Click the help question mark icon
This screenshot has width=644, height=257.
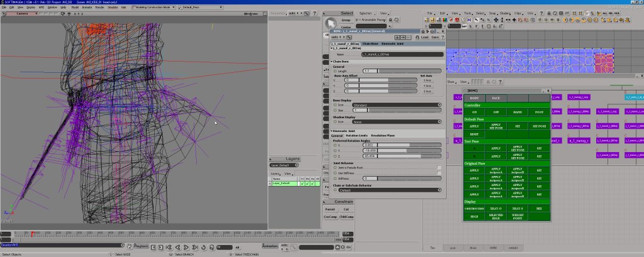click(442, 37)
